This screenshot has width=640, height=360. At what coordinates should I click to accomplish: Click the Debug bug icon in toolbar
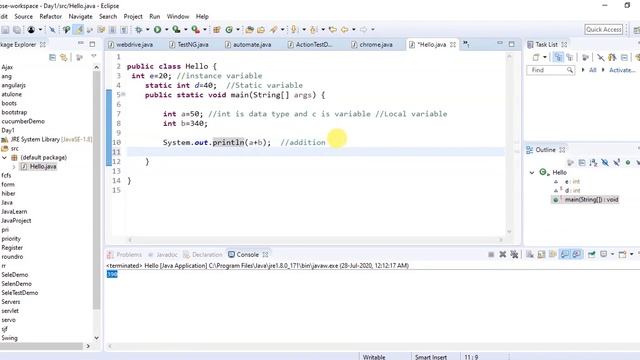(139, 29)
